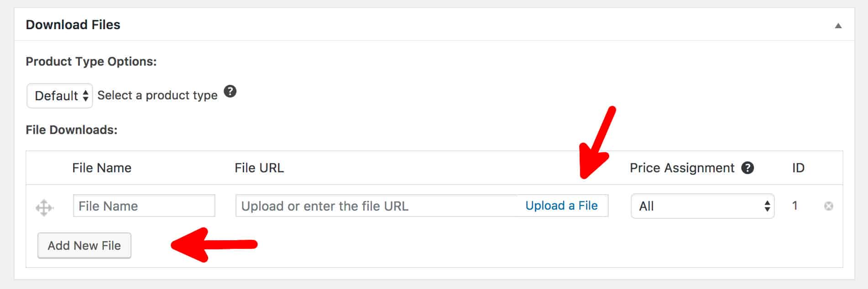Show help for Select a product type
The height and width of the screenshot is (289, 868).
tap(230, 92)
